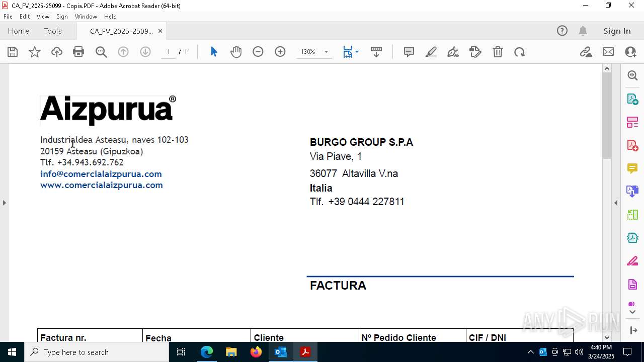Switch to the Home tab
Screen dimensions: 644x362
point(19,31)
